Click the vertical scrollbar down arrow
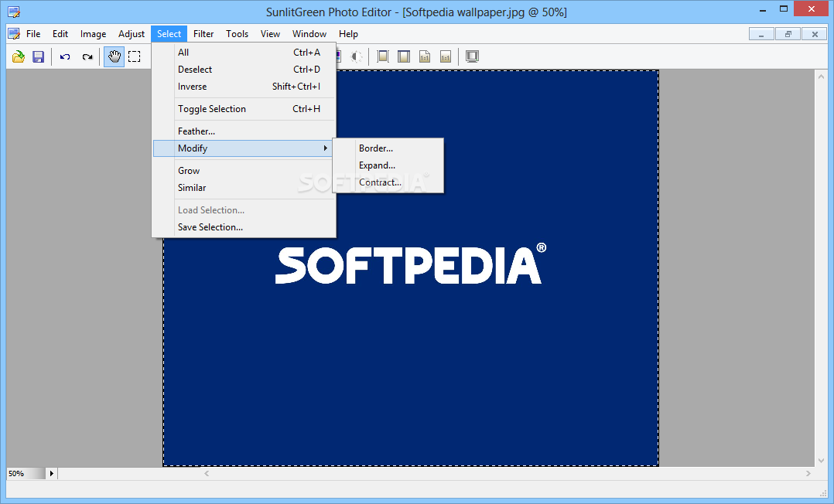 pos(821,461)
